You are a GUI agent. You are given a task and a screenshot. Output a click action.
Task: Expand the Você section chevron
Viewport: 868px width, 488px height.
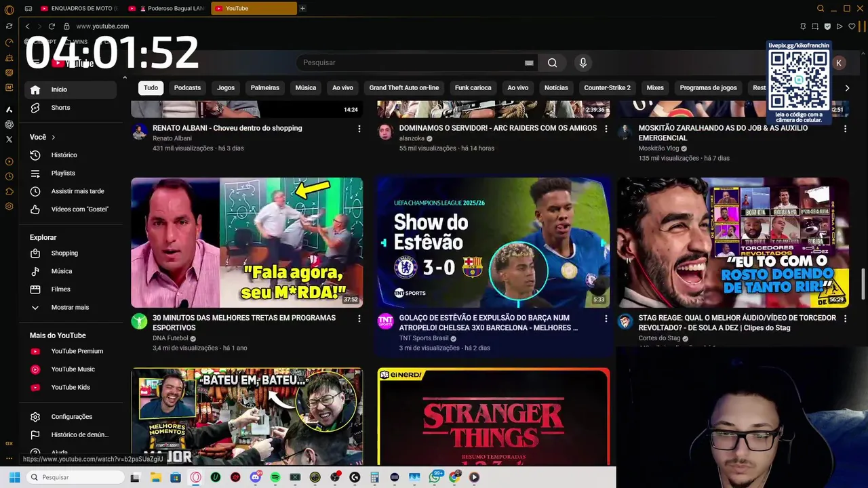[x=53, y=138]
